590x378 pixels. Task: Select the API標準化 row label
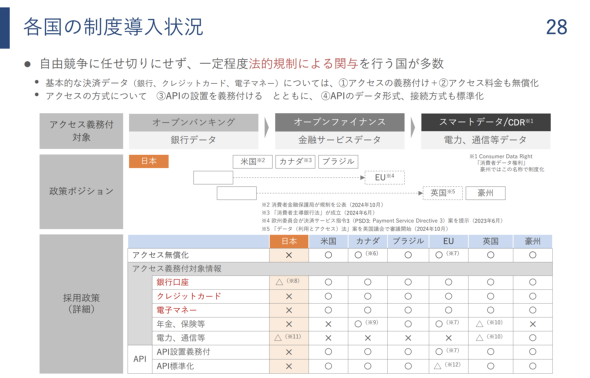point(175,366)
